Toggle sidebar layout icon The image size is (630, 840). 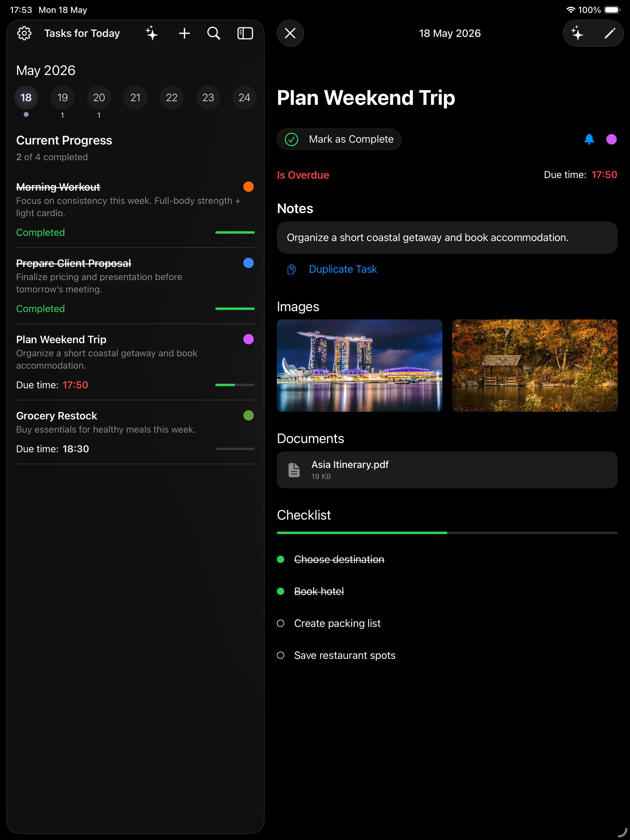(245, 34)
